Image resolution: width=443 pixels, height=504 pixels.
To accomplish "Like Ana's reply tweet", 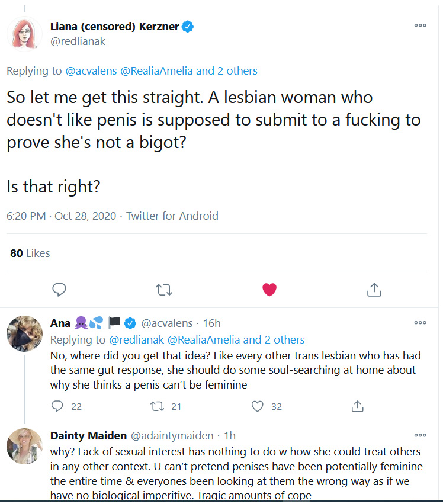I will point(258,406).
